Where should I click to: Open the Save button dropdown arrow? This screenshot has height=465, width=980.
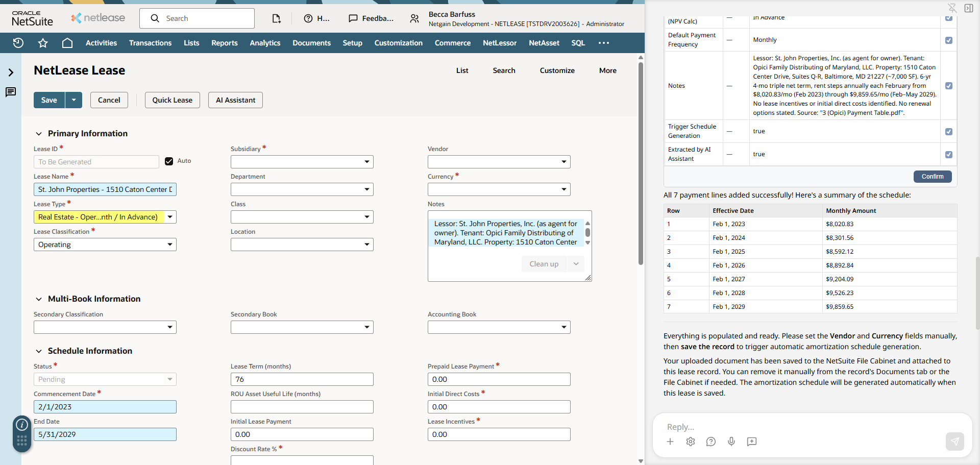point(74,100)
